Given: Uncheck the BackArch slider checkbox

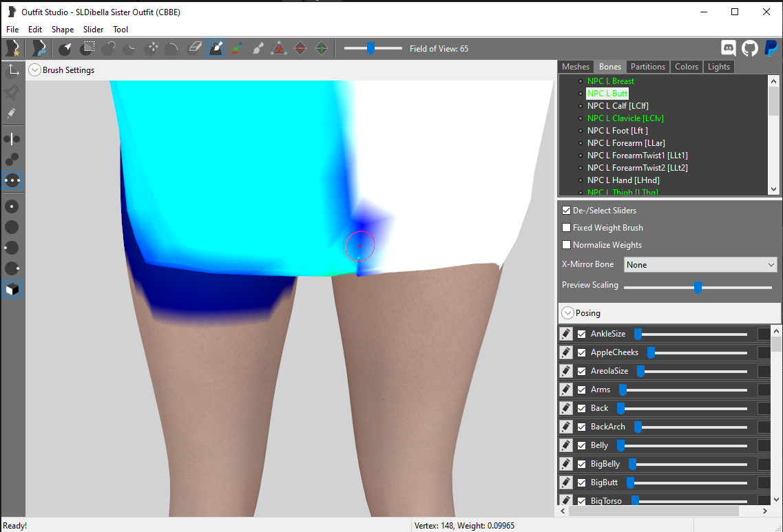Looking at the screenshot, I should tap(582, 427).
